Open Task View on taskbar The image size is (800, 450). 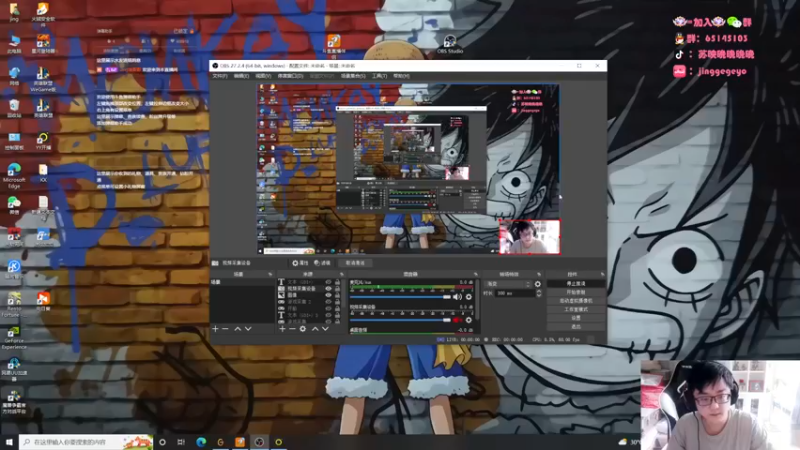pos(181,442)
